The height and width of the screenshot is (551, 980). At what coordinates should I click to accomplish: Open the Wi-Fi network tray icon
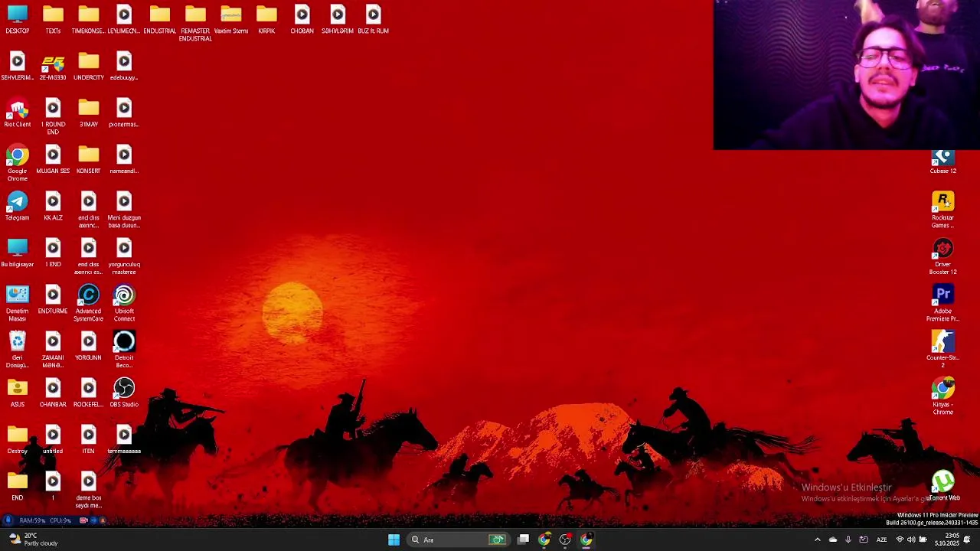click(x=900, y=540)
